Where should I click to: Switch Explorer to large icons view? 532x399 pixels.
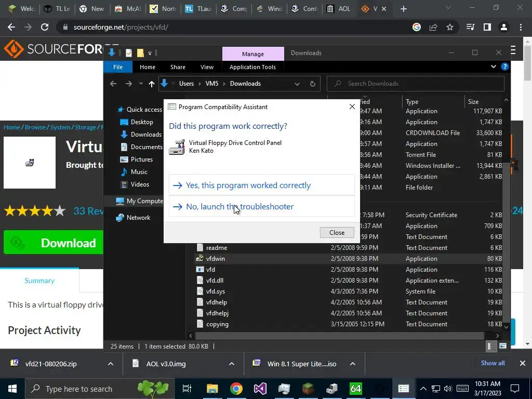pos(503,346)
